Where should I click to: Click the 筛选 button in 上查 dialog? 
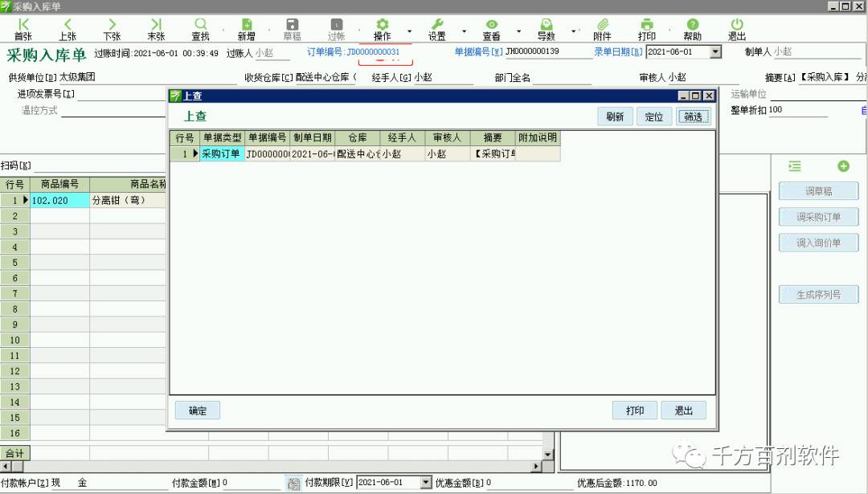coord(693,116)
